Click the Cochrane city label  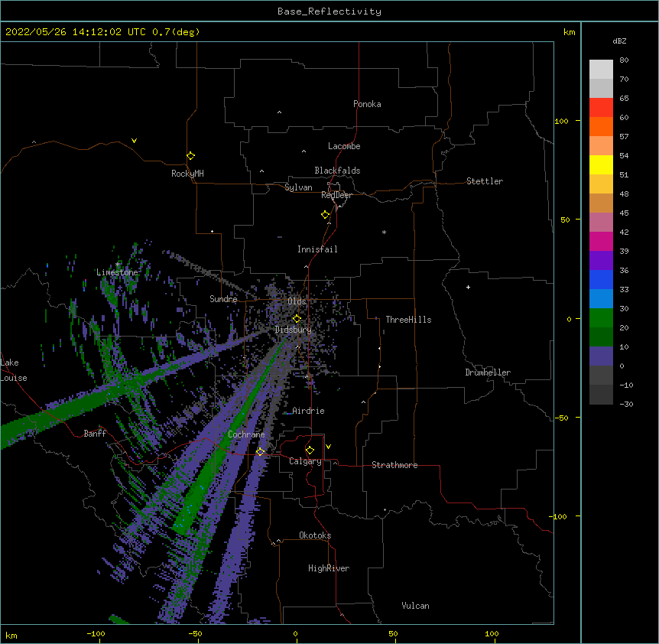(x=246, y=434)
